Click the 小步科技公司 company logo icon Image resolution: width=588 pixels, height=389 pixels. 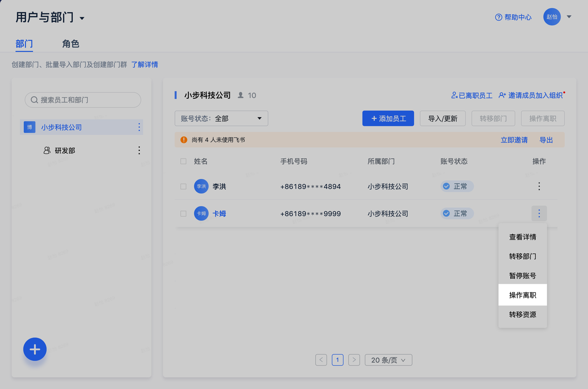click(29, 127)
